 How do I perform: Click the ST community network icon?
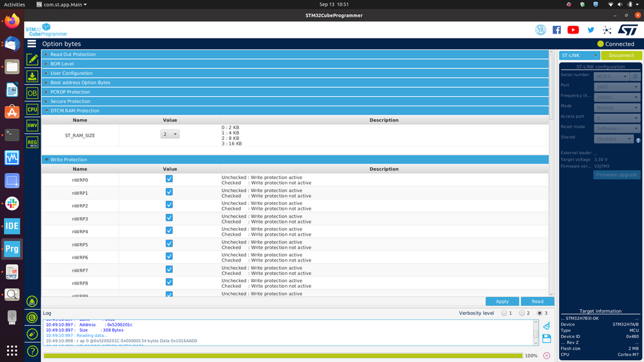point(607,30)
